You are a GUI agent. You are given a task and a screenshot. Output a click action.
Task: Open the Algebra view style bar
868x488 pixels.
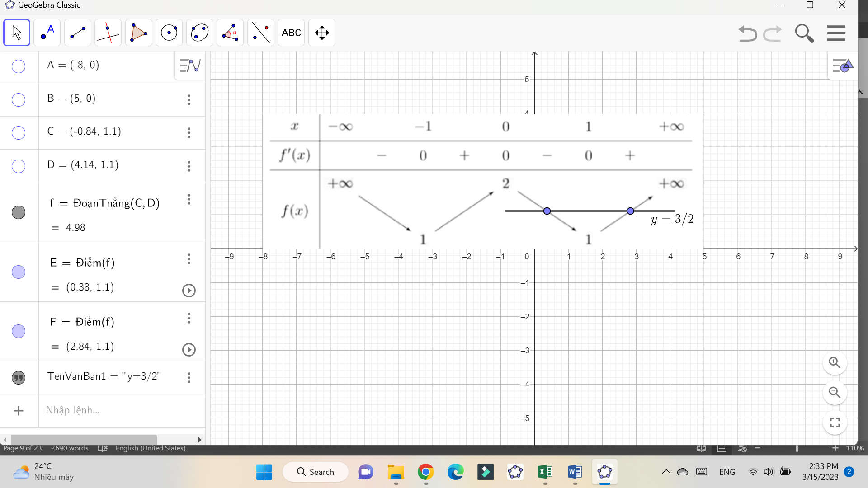click(x=190, y=66)
